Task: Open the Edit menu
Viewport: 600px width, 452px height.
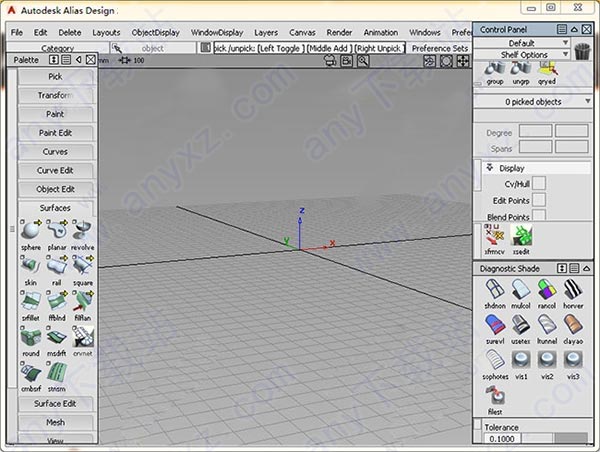Action: point(40,32)
